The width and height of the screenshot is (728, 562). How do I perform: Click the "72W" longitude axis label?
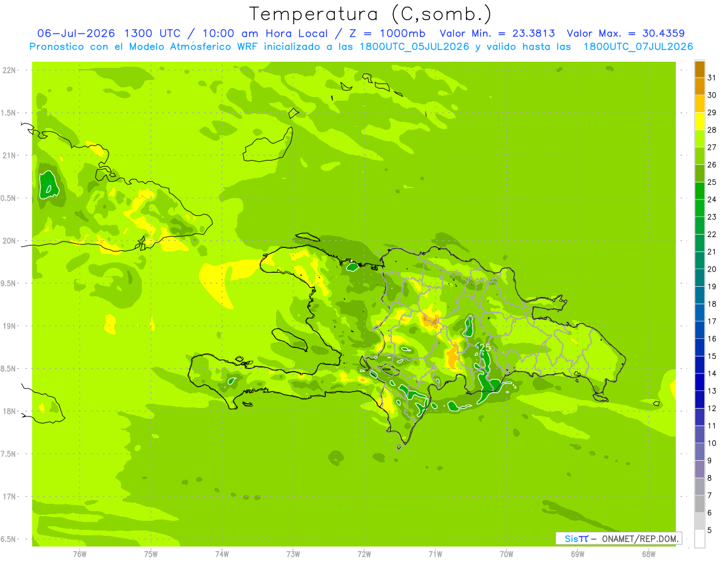pyautogui.click(x=364, y=554)
